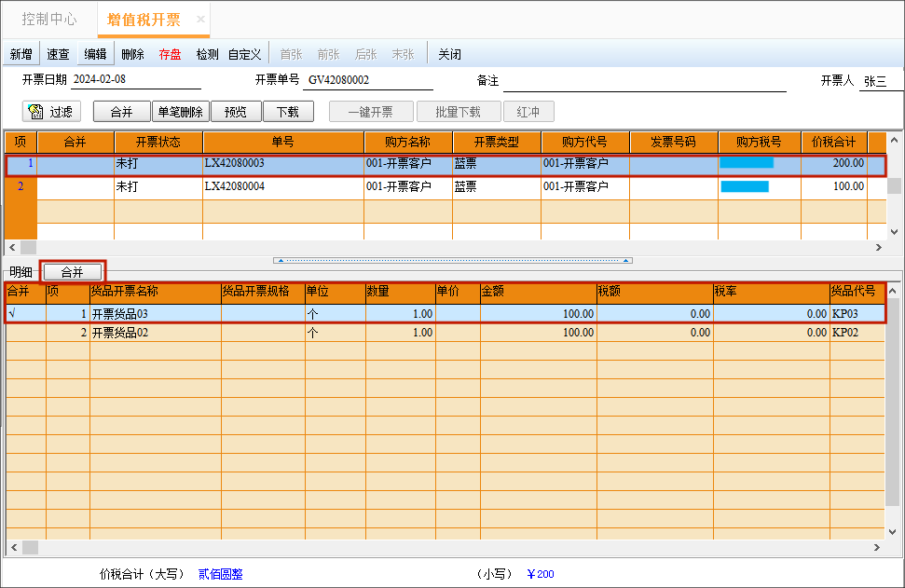
Task: Click 编辑 in the toolbar
Action: [95, 54]
